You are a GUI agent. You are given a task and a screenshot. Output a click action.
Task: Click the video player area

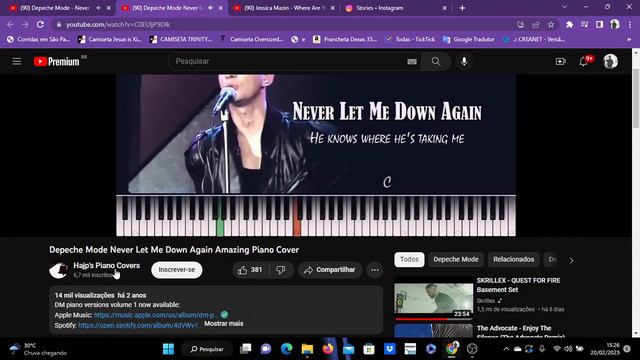316,155
